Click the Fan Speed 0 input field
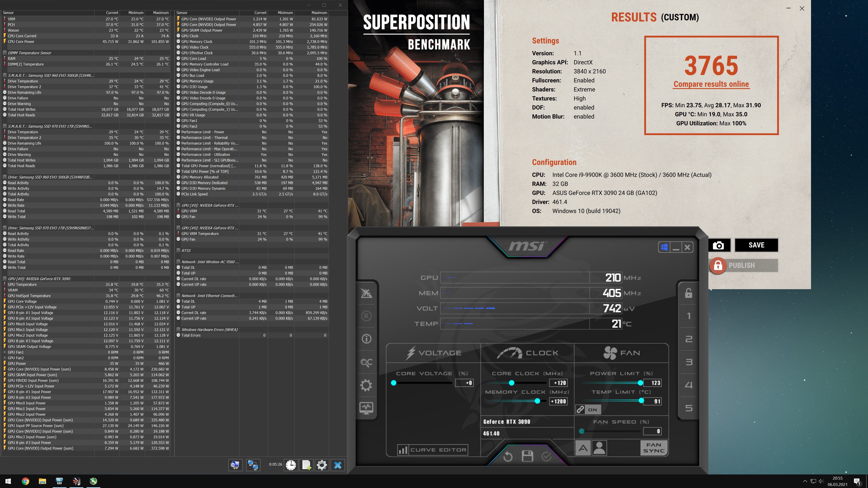The image size is (868, 488). (x=652, y=431)
